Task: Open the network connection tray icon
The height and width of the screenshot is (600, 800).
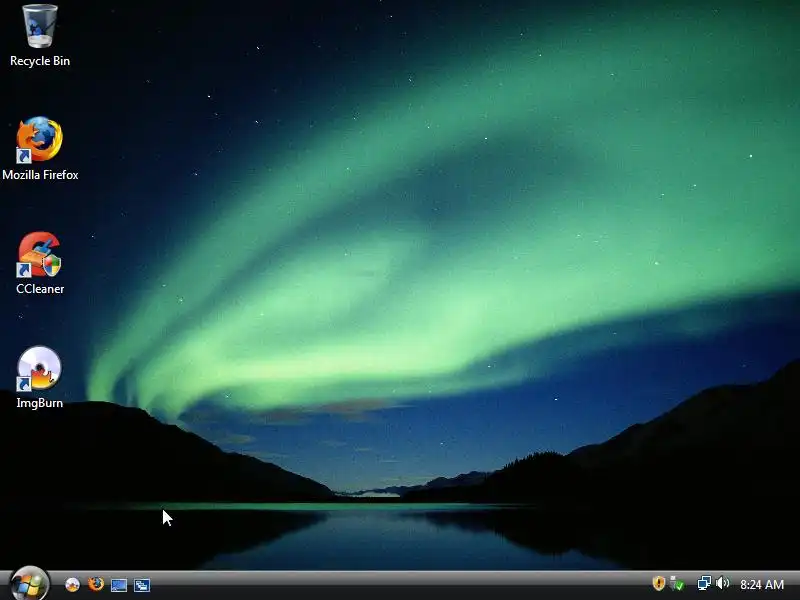Action: point(704,583)
